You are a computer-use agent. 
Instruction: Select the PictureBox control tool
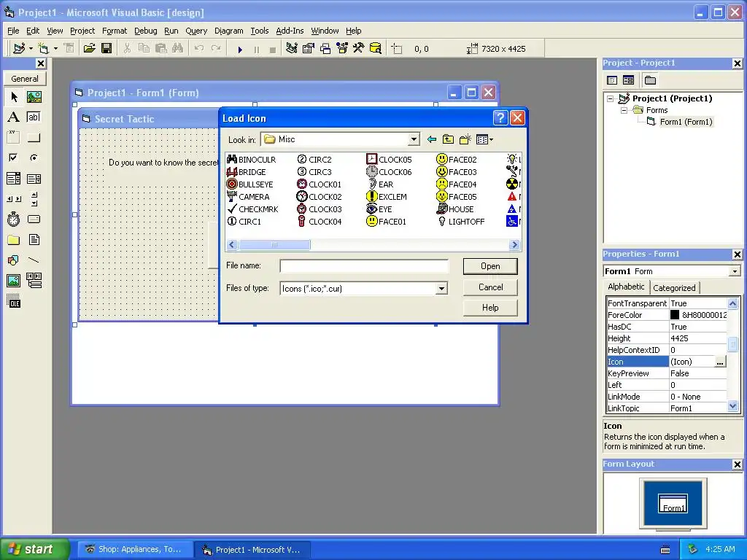(34, 97)
